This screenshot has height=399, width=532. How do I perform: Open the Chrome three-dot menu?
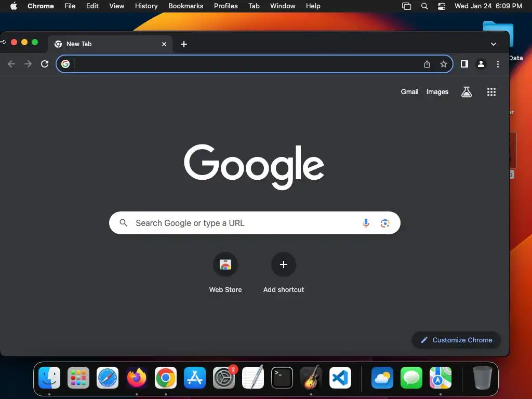[498, 64]
